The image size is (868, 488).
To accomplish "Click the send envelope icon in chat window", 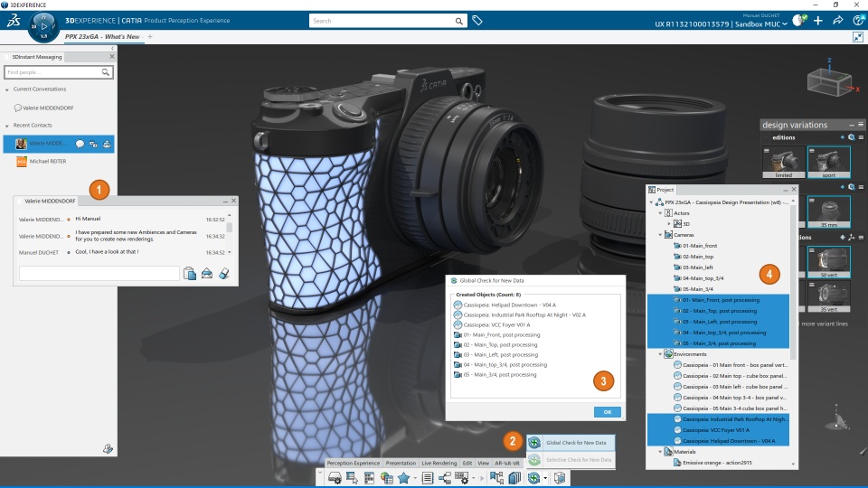I will 207,273.
